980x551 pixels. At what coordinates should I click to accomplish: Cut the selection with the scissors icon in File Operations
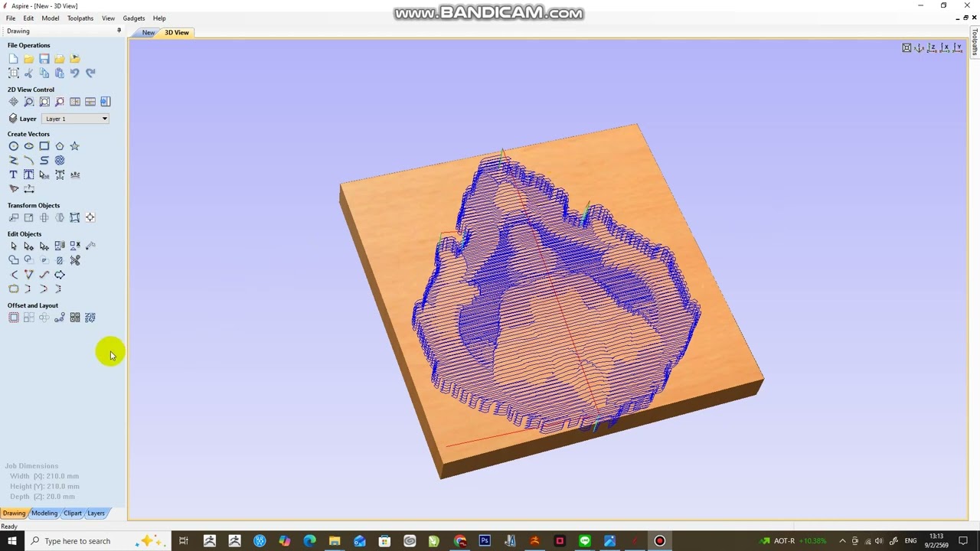pyautogui.click(x=28, y=73)
